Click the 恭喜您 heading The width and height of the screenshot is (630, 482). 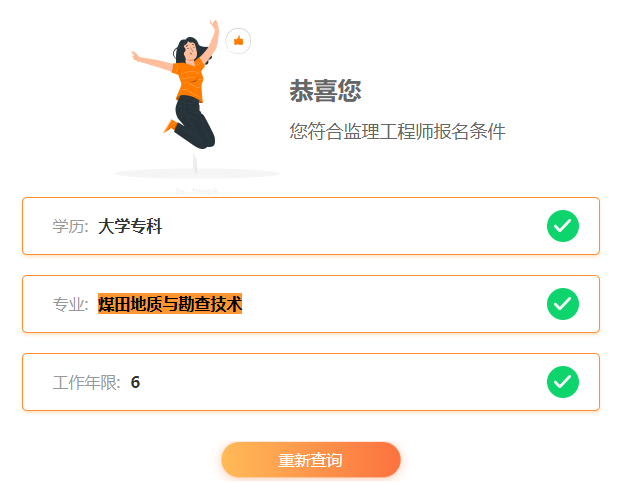point(325,91)
